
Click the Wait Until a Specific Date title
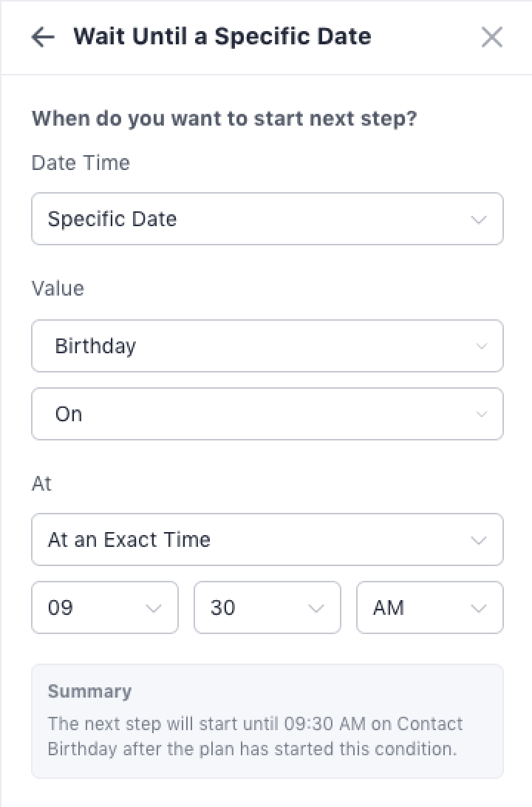coord(222,36)
